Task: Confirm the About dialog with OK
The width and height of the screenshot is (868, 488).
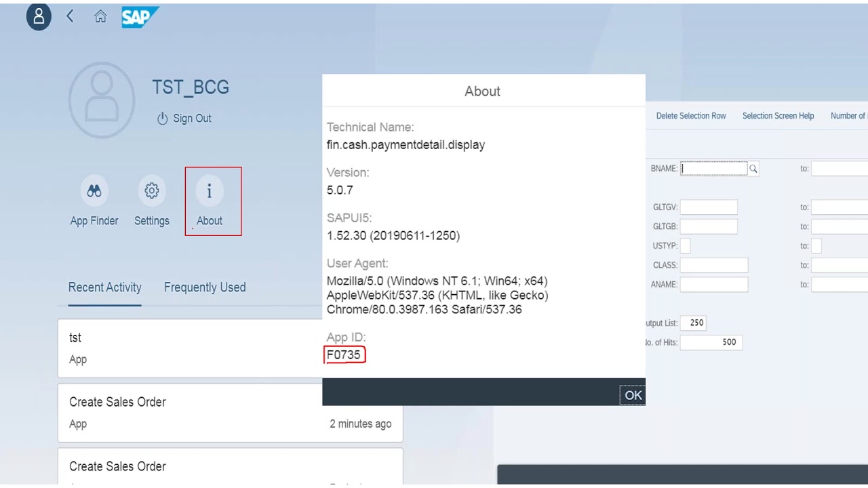Action: click(x=633, y=395)
